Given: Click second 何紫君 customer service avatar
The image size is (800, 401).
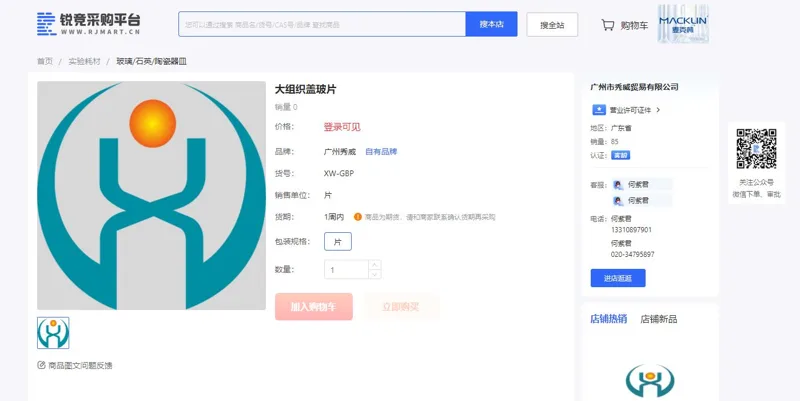Looking at the screenshot, I should [x=618, y=201].
